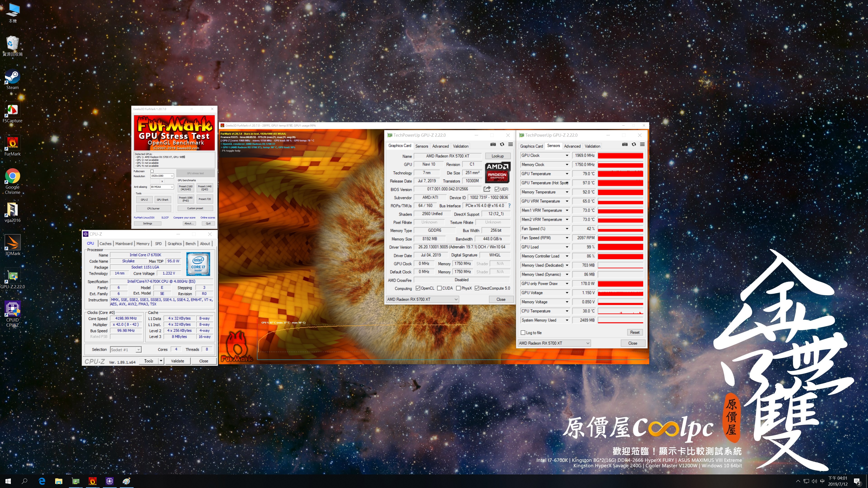
Task: Open GPU selector dropdown in GPU-Z Graphics Card window
Action: click(422, 299)
